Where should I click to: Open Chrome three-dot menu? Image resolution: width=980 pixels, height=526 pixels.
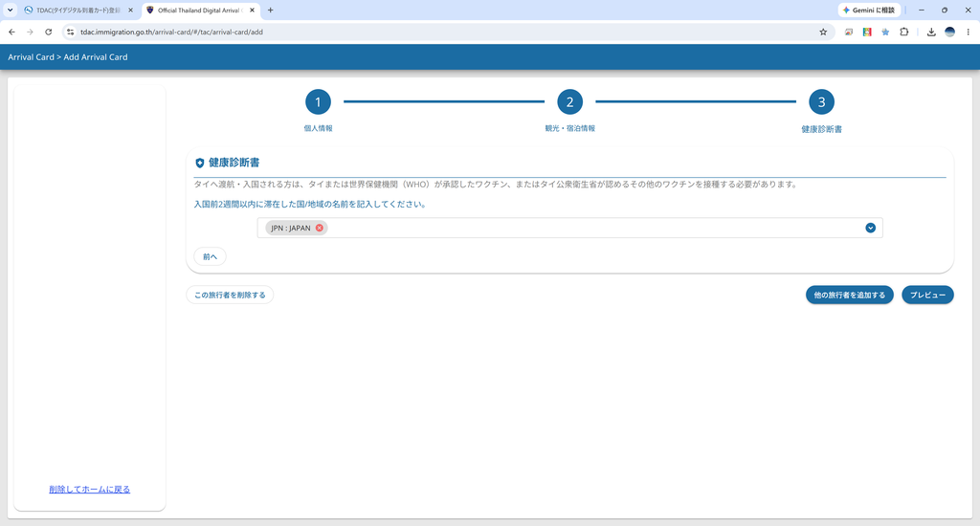pyautogui.click(x=968, y=32)
